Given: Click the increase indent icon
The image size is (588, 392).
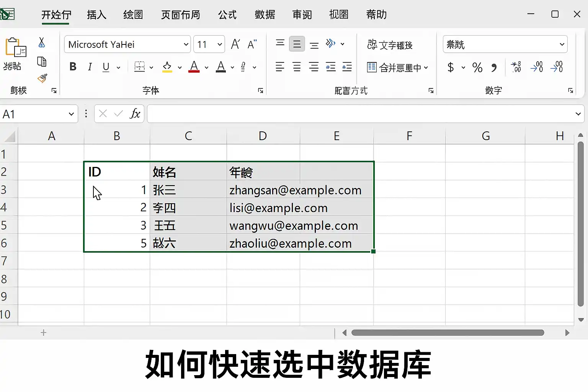Looking at the screenshot, I should click(347, 67).
